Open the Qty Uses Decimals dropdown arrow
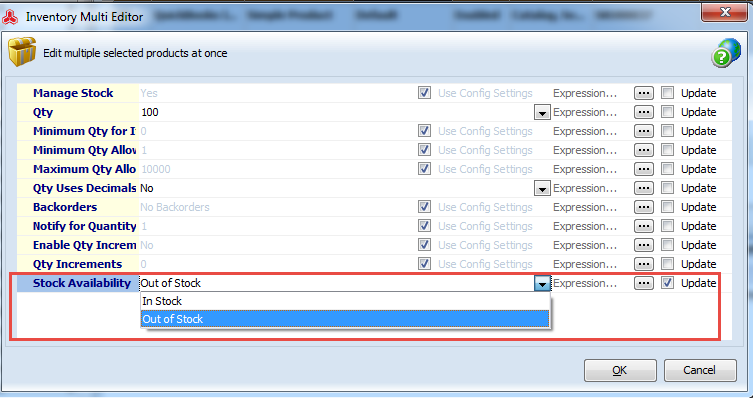This screenshot has width=753, height=398. coord(542,189)
